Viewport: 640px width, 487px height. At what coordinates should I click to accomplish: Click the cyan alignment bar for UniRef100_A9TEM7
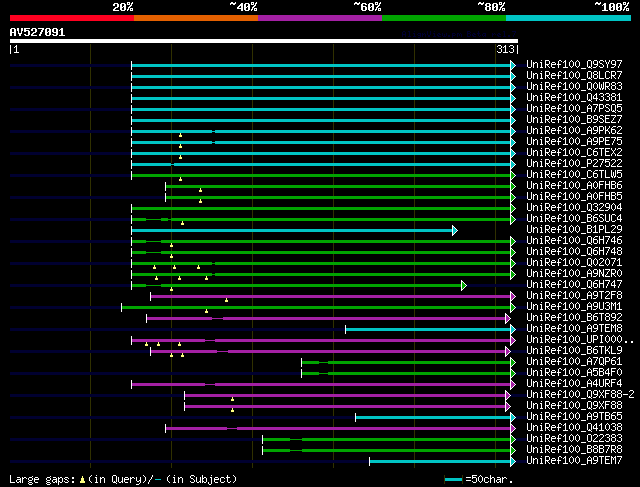[x=440, y=462]
